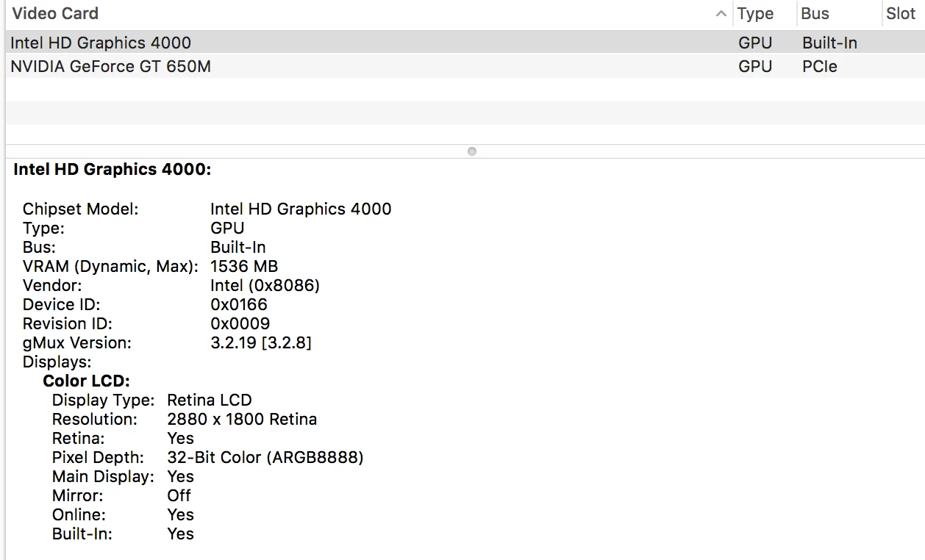Viewport: 925px width, 560px height.
Task: Click the 2880 x 1800 Retina resolution value
Action: [243, 419]
